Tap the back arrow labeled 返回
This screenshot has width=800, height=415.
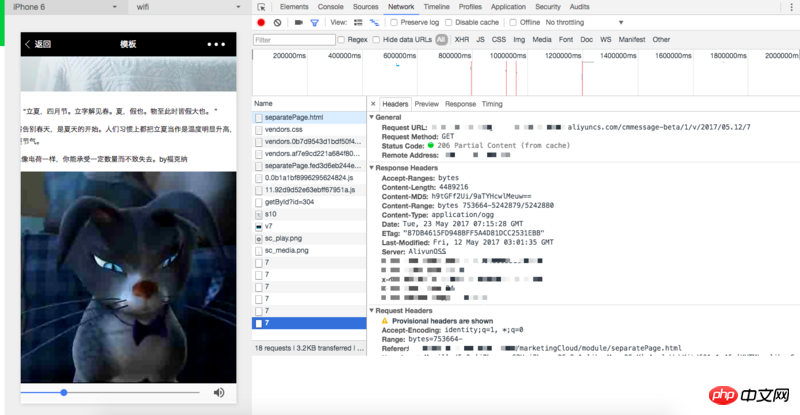click(38, 44)
